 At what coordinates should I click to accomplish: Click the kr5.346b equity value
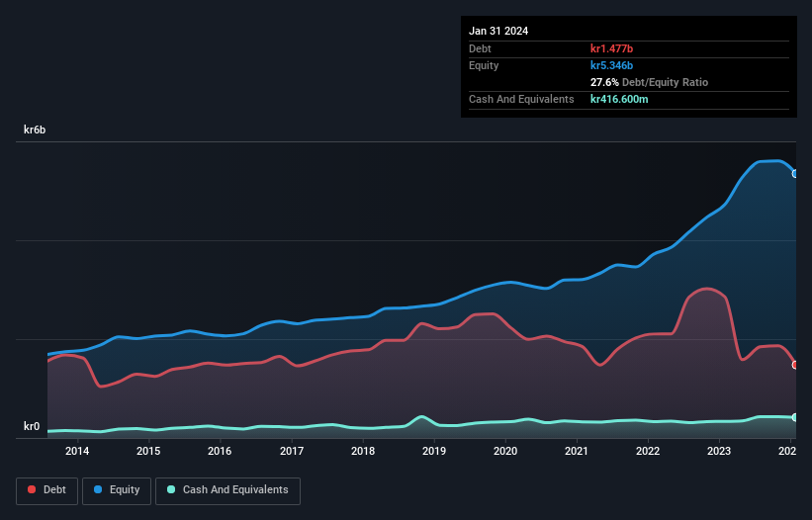coord(611,65)
